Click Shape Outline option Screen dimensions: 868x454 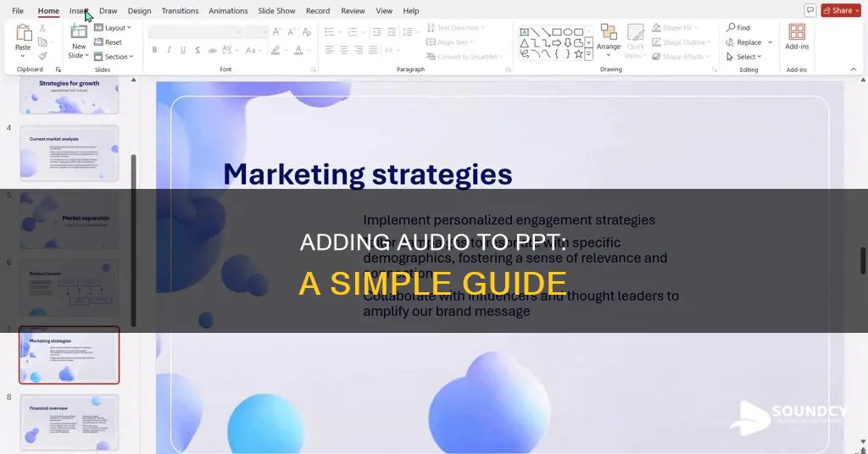click(681, 42)
